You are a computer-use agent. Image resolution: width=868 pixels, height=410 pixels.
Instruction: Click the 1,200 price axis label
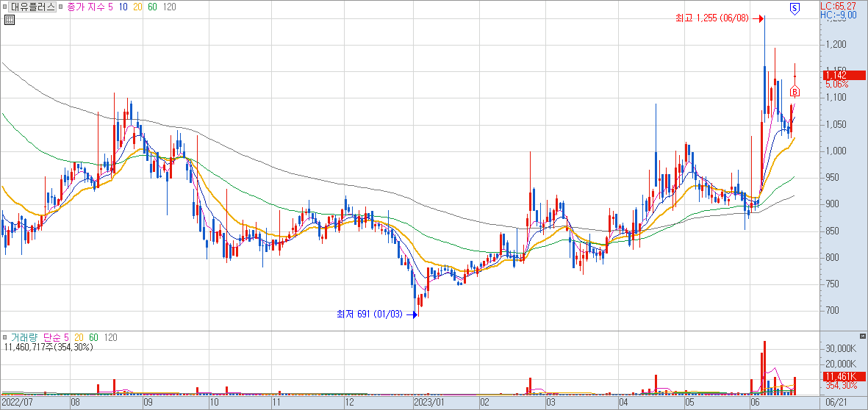835,45
